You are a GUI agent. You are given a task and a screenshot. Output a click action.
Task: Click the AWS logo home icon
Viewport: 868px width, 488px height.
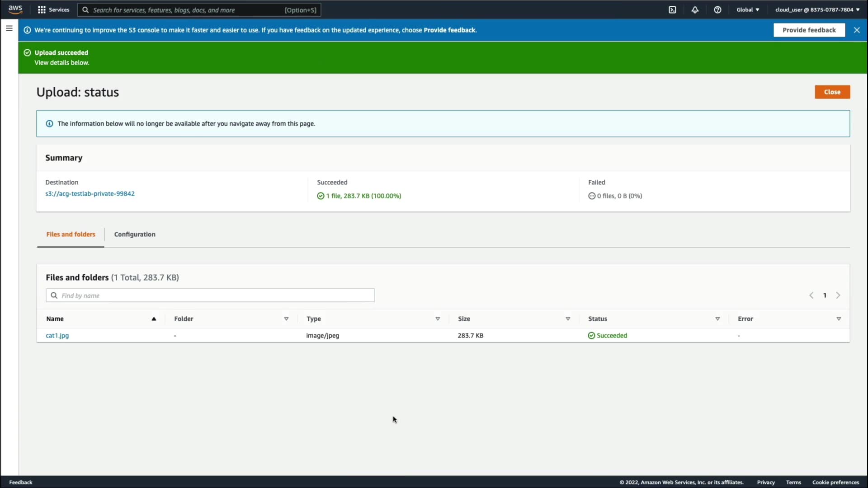(x=15, y=9)
